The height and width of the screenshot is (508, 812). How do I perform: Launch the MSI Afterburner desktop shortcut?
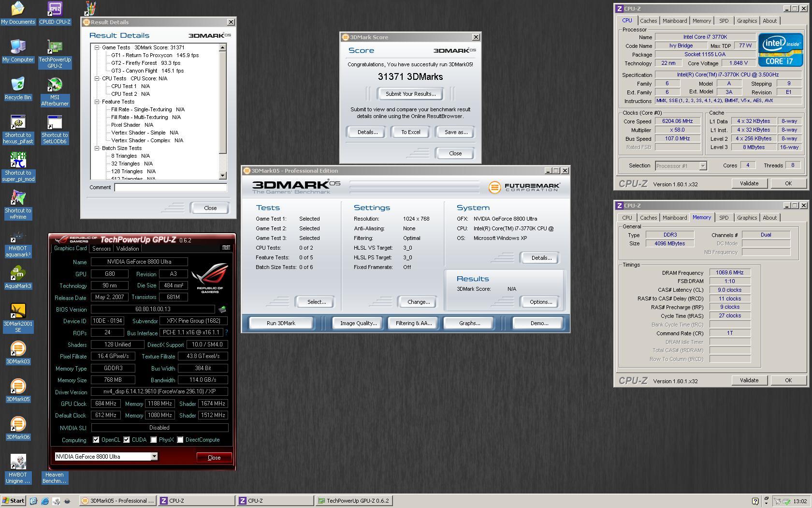click(55, 91)
